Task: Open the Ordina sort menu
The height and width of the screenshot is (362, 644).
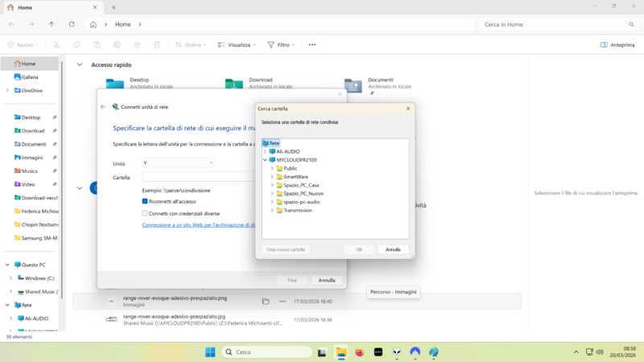Action: pos(191,45)
